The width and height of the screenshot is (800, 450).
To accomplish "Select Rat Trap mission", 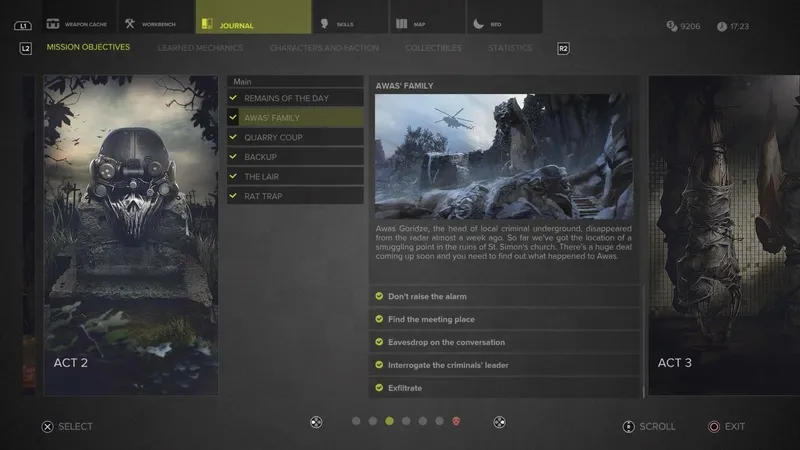I will pyautogui.click(x=295, y=196).
